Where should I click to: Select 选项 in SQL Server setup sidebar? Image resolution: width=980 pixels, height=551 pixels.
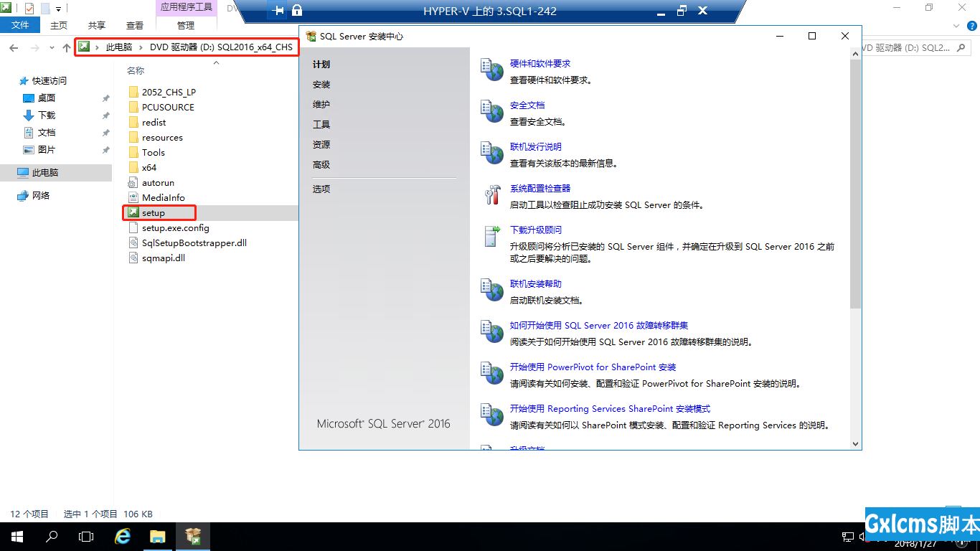tap(321, 189)
